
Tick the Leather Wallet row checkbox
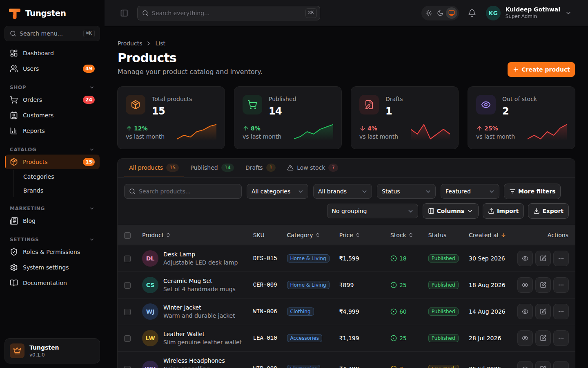click(x=127, y=339)
